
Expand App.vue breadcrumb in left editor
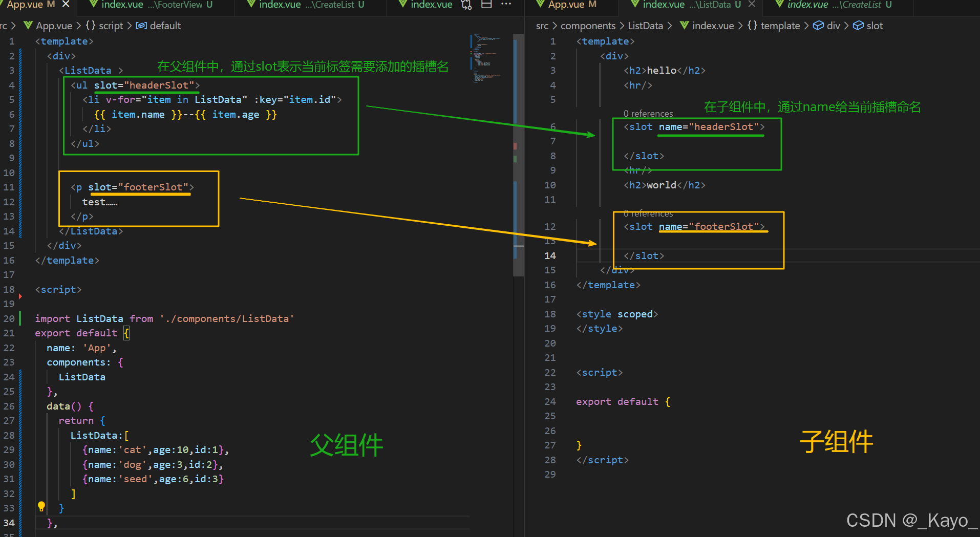[x=48, y=26]
